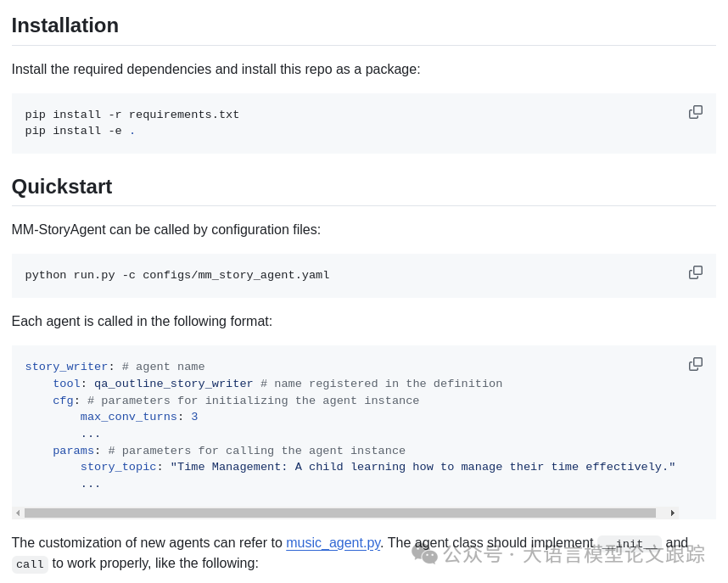Click the Installation section heading
The width and height of the screenshot is (728, 583).
[x=65, y=25]
